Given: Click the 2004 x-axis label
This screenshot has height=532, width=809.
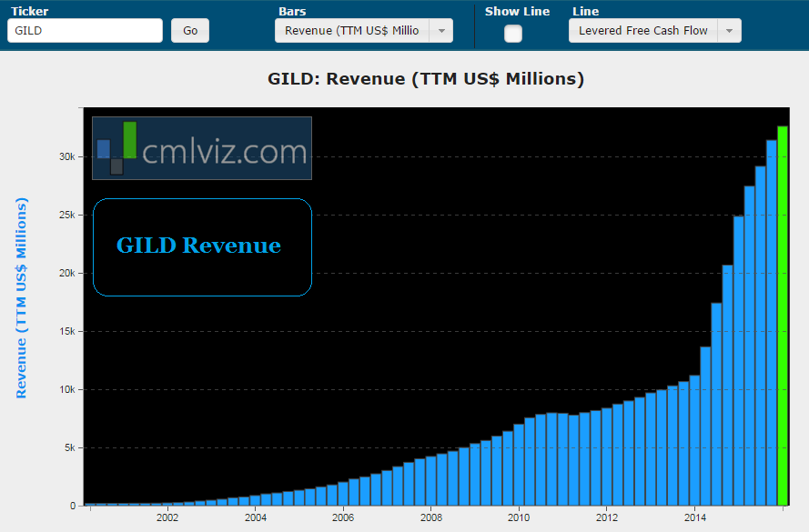Looking at the screenshot, I should (256, 517).
